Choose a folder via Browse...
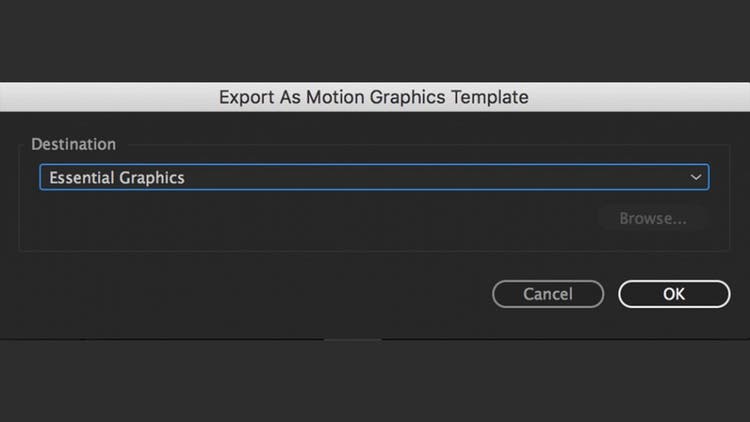This screenshot has height=422, width=750. (652, 218)
